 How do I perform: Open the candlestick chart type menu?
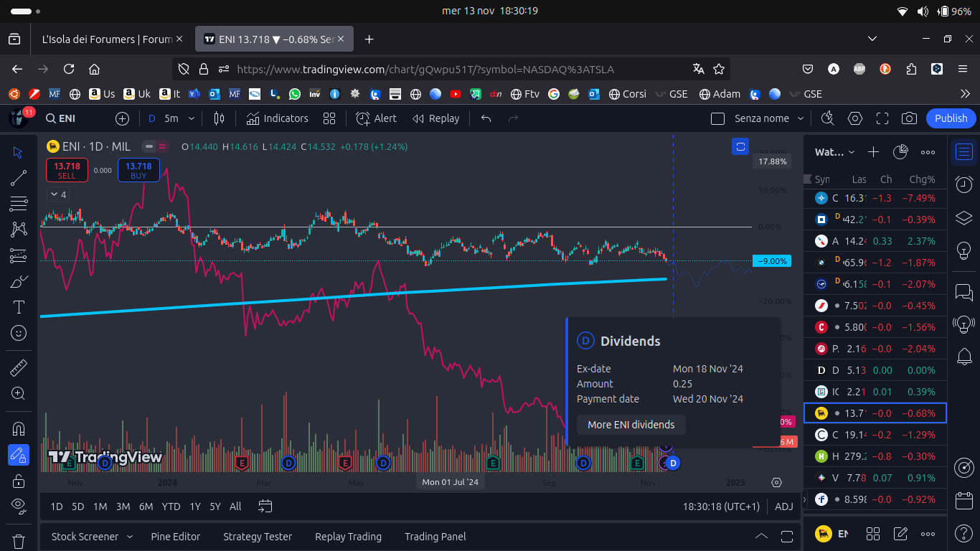coord(220,118)
